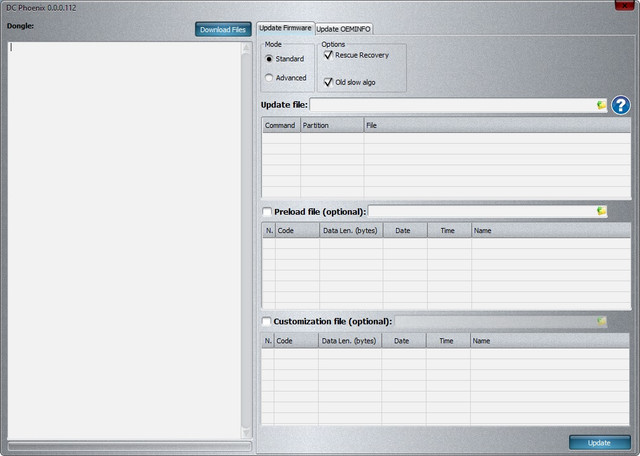Click the Update button
Viewport: 640px width, 456px height.
[599, 442]
